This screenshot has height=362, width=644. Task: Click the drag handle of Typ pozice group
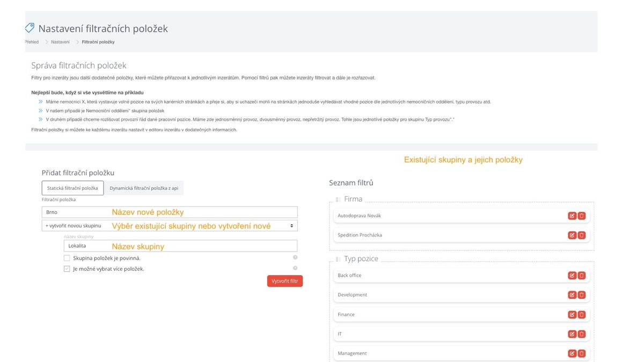pos(338,259)
